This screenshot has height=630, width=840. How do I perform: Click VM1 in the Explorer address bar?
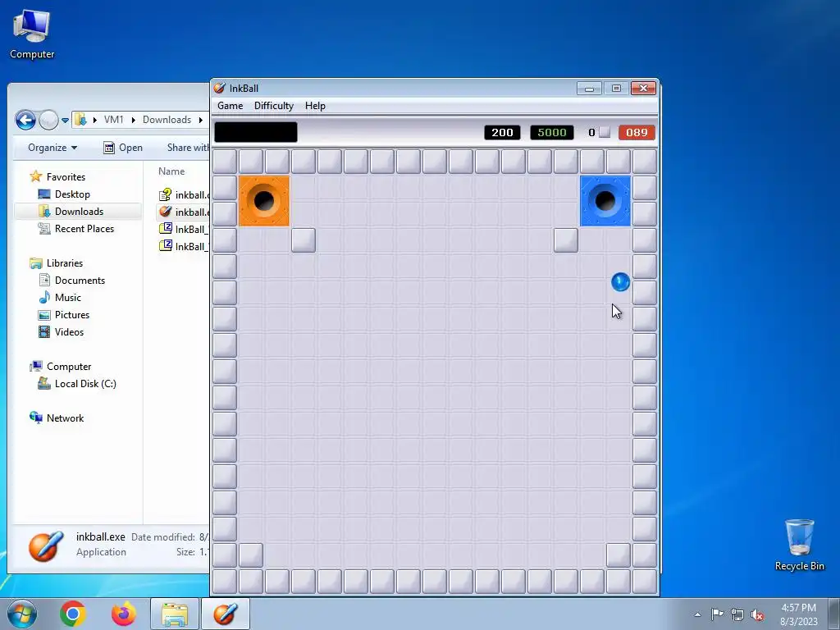(113, 120)
